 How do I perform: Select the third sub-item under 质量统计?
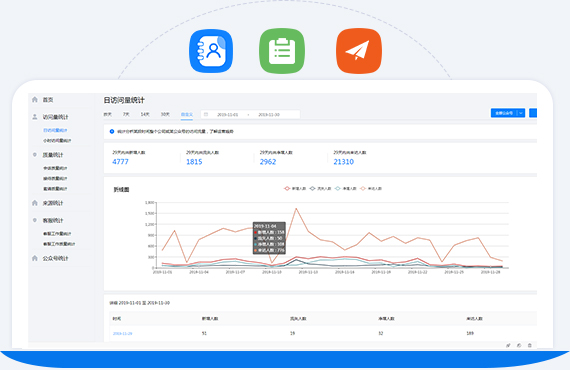click(x=55, y=189)
